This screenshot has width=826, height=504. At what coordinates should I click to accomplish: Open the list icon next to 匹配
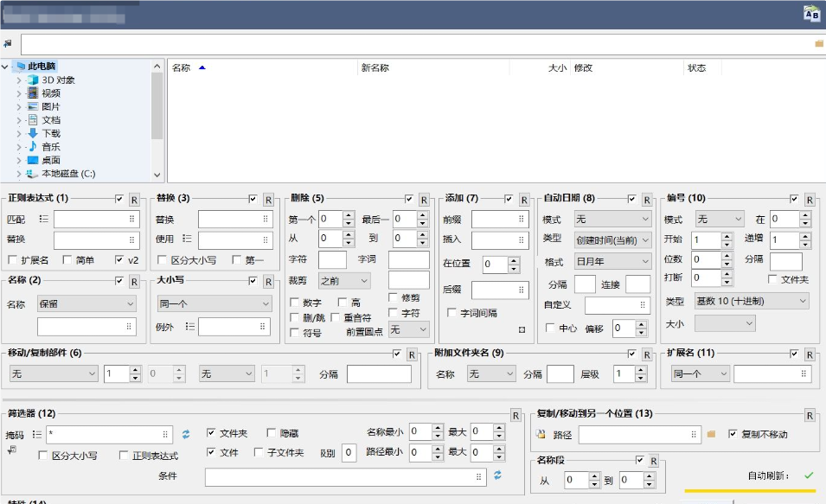[x=44, y=219]
